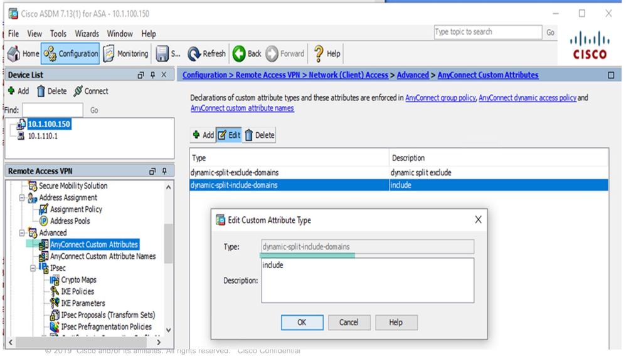Confirm the dialog with OK
This screenshot has height=364, width=626.
(302, 322)
